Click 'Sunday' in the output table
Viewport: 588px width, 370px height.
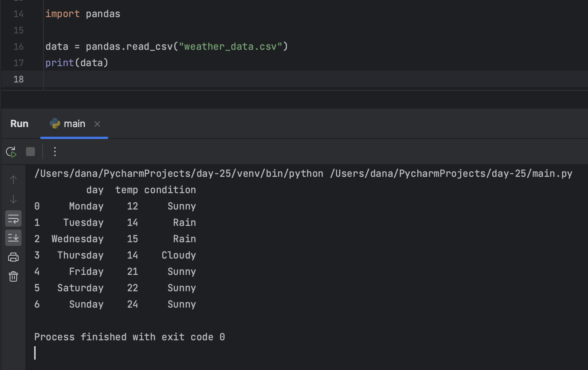(86, 305)
